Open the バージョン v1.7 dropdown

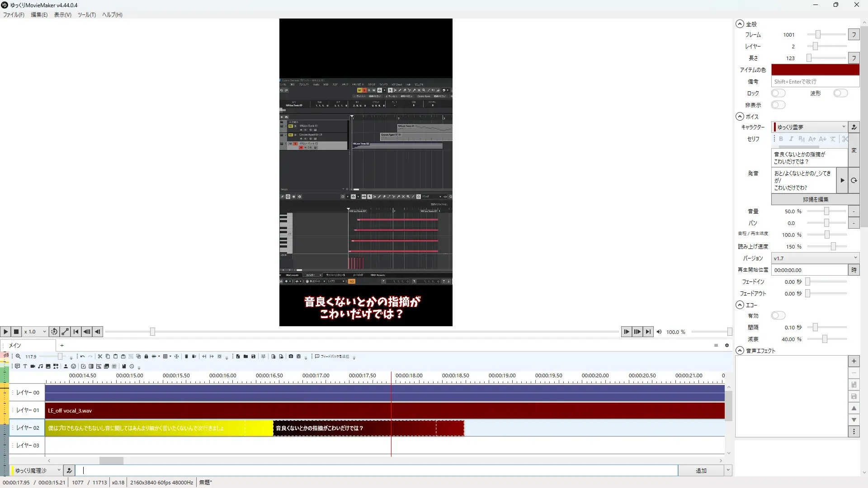[x=815, y=258]
